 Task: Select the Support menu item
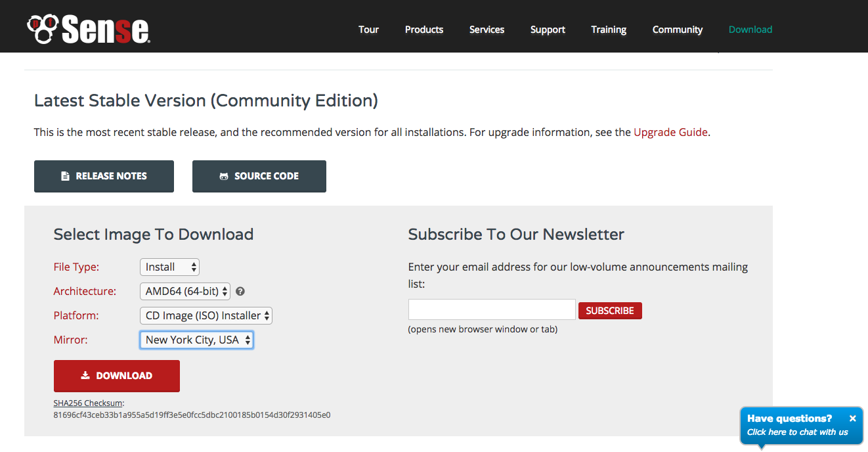pos(548,30)
